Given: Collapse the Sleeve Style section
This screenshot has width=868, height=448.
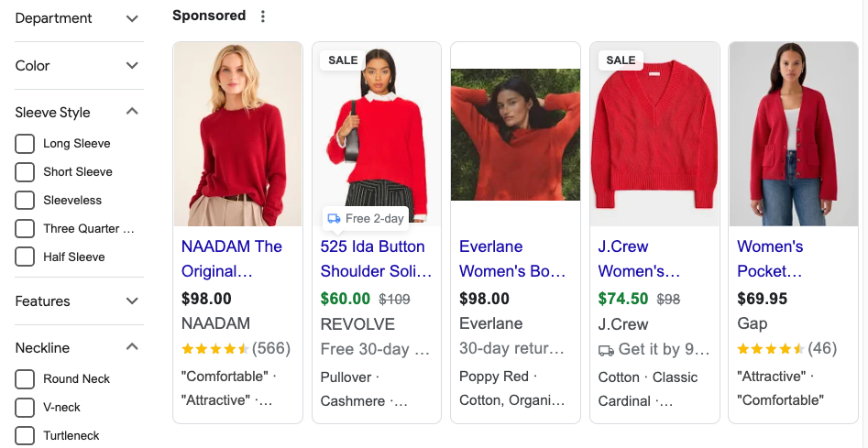Looking at the screenshot, I should click(132, 112).
